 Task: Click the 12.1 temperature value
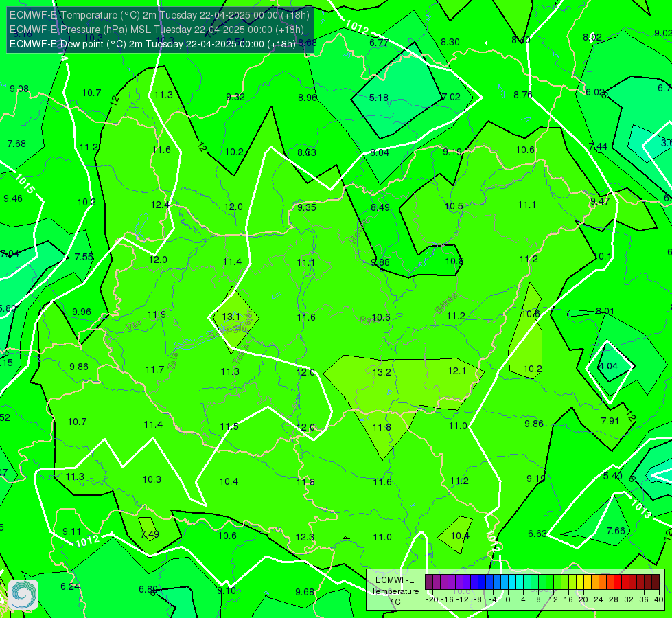point(456,371)
